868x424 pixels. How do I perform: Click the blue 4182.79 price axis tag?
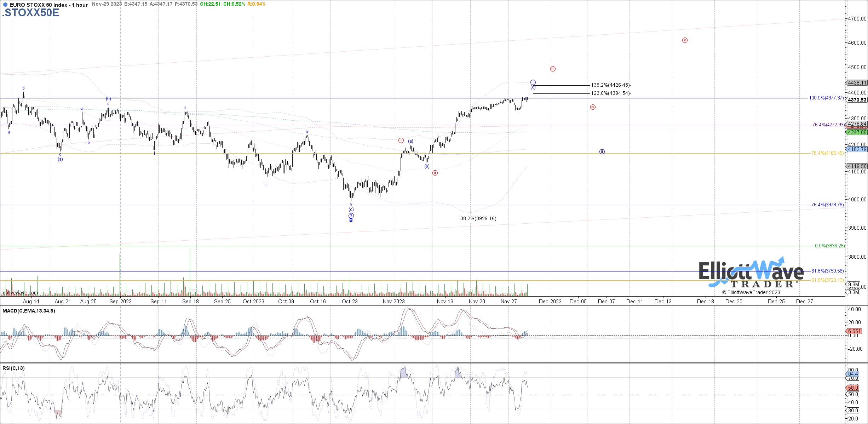[x=857, y=149]
